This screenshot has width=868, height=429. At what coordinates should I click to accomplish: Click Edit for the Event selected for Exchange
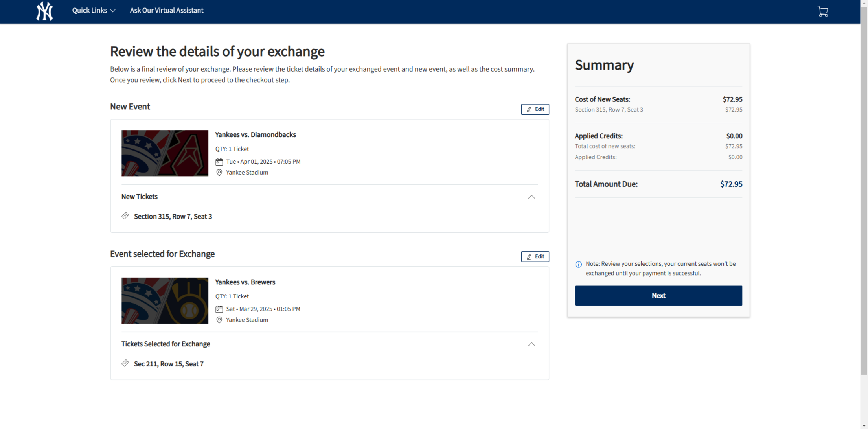535,256
